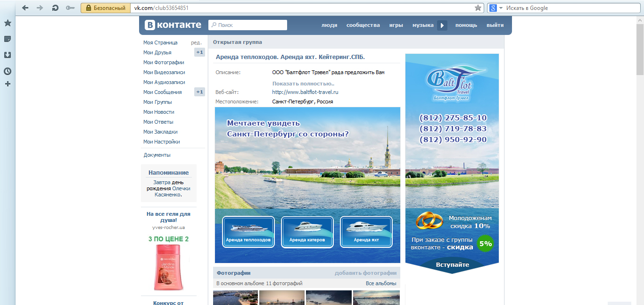The height and width of the screenshot is (305, 644).
Task: Open 'Мои Фотографии' in left menu
Action: pos(164,62)
